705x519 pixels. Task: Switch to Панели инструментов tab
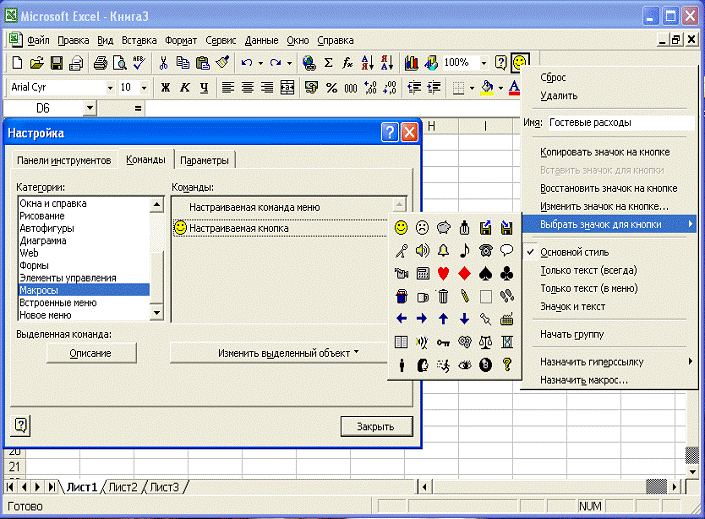coord(64,161)
